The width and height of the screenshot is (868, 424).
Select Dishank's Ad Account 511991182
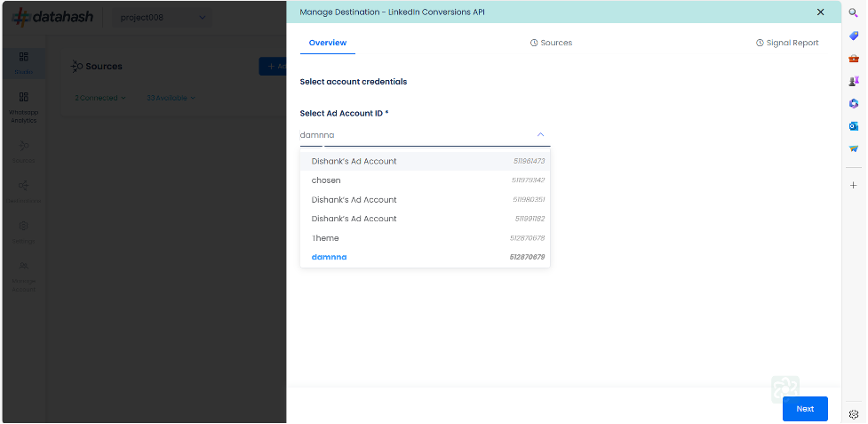[426, 219]
